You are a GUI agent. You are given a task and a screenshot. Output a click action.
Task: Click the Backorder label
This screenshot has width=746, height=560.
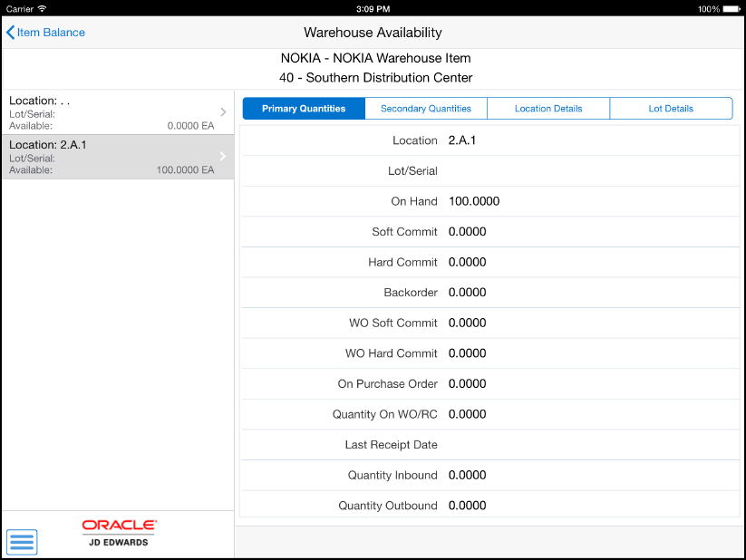[x=411, y=292]
